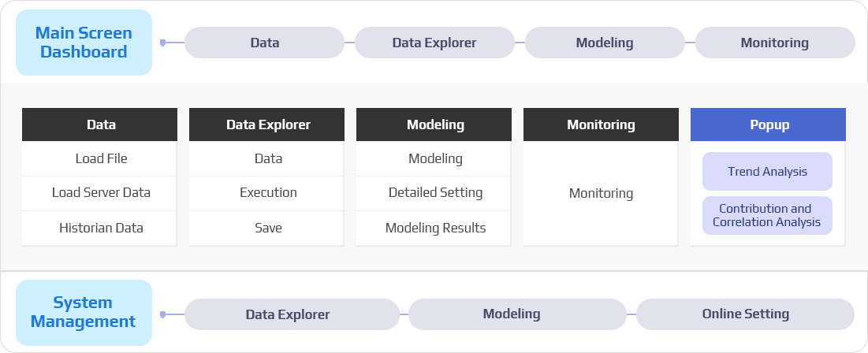Open the Trend Analysis popup button
The width and height of the screenshot is (868, 353).
point(767,171)
